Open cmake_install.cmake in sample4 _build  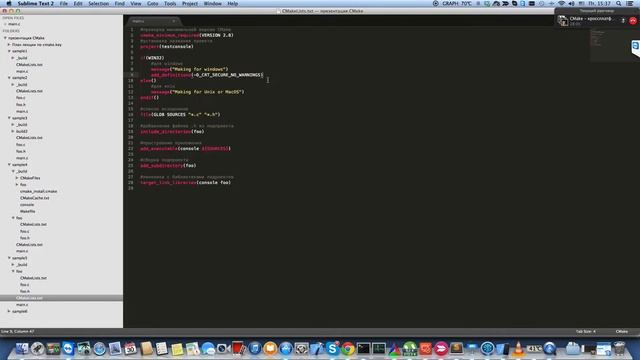click(x=39, y=191)
